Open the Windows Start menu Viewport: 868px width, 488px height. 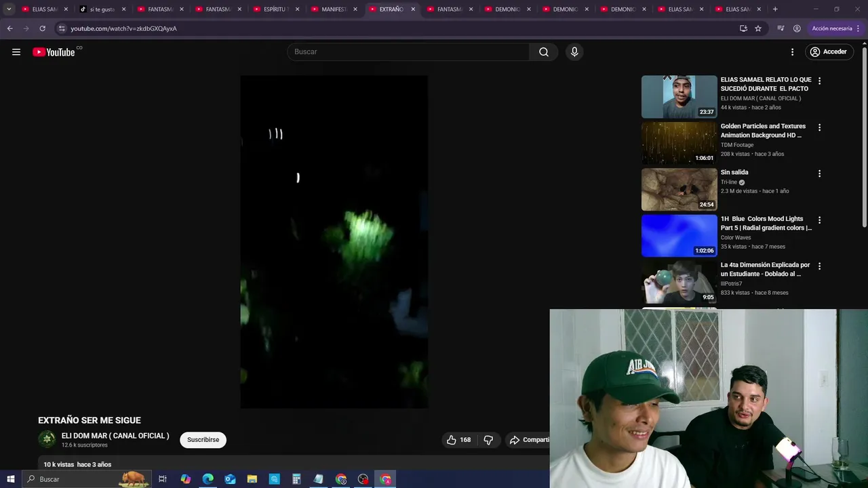click(10, 479)
